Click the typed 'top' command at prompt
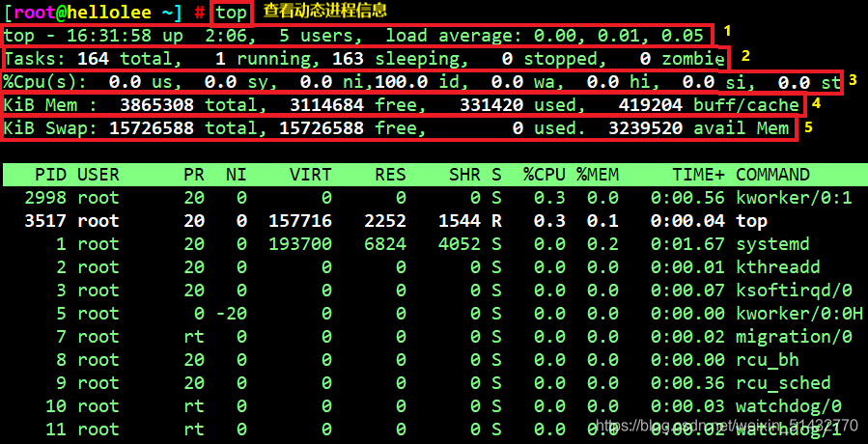 pyautogui.click(x=232, y=14)
